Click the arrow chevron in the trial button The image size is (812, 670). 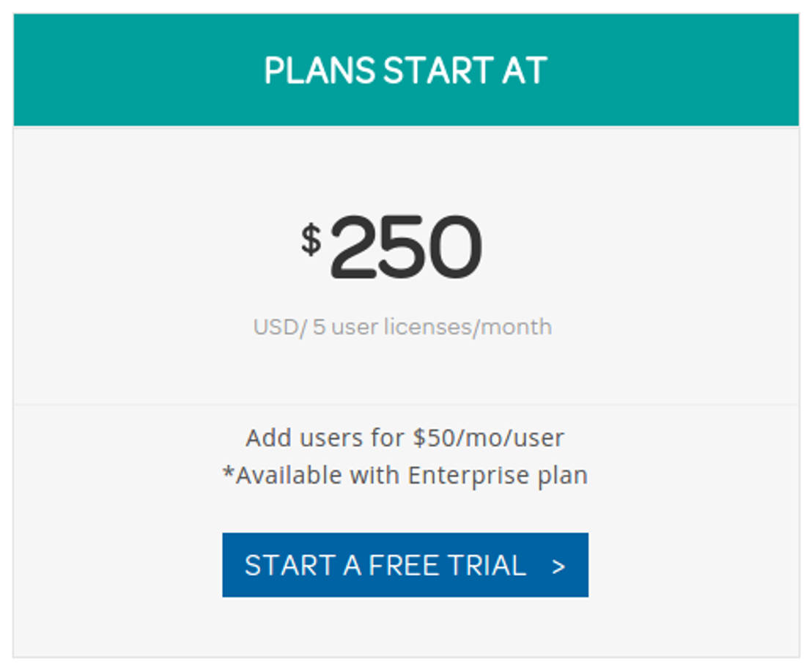click(558, 566)
